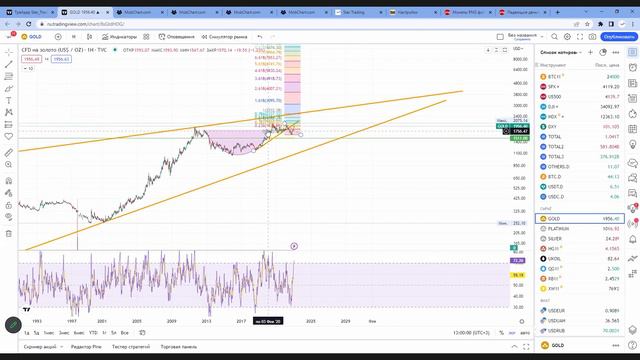The image size is (640, 360).
Task: Open the alerts clock sidebar icon
Action: (633, 67)
